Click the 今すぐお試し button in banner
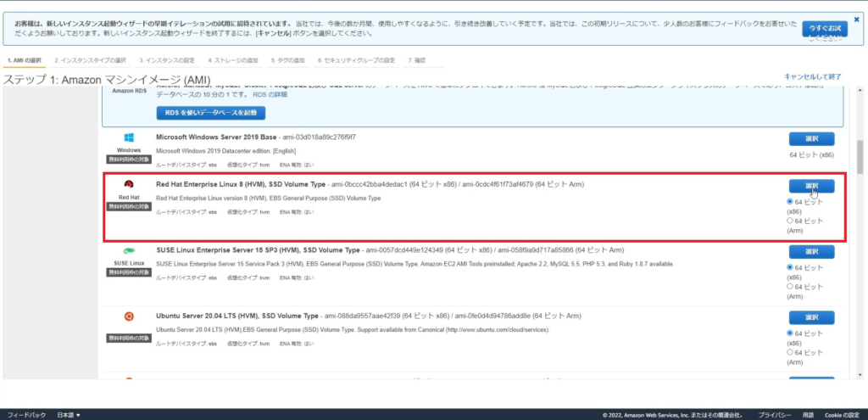This screenshot has width=868, height=420. pos(824,29)
